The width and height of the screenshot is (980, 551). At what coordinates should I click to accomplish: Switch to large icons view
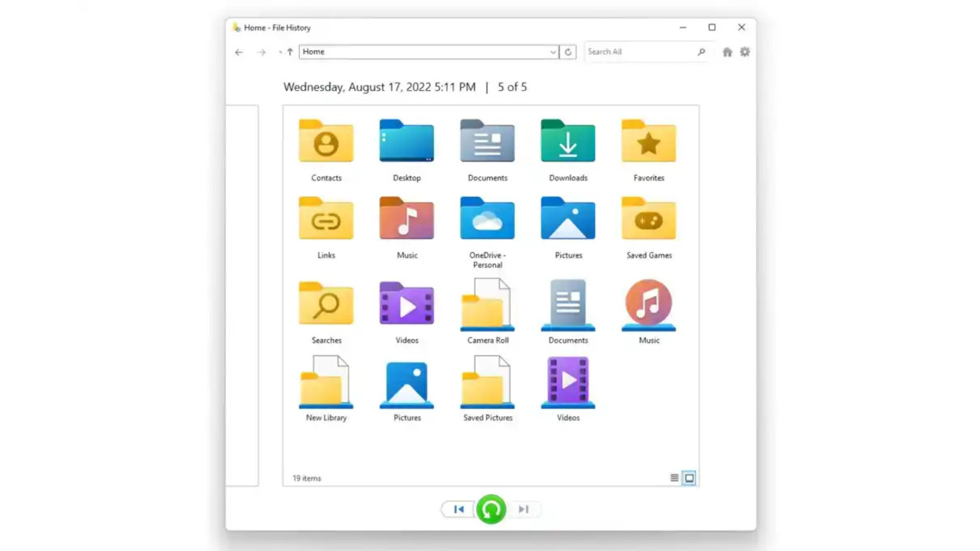(x=689, y=478)
